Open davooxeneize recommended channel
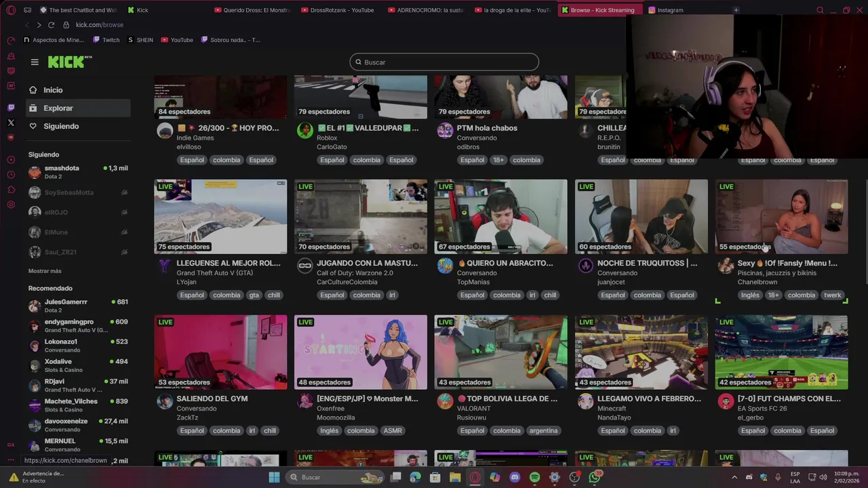This screenshot has height=488, width=868. click(x=77, y=425)
